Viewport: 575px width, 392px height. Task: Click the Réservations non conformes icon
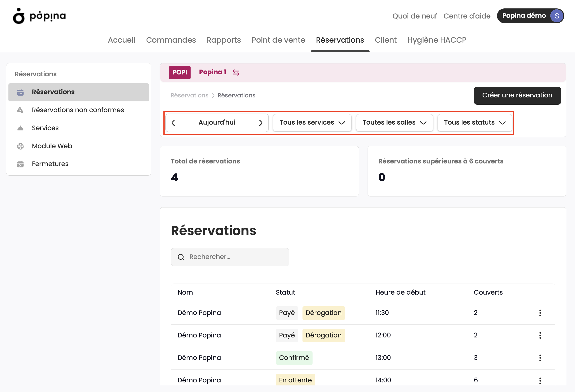(20, 110)
